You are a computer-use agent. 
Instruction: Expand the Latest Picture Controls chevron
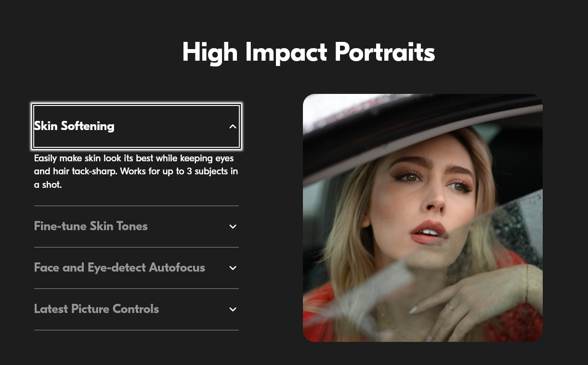233,310
